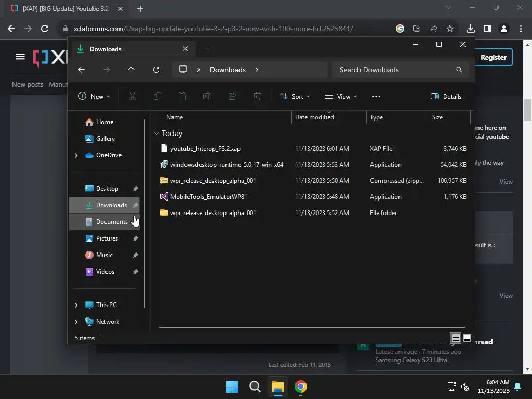Click the Paste icon in Explorer toolbar
The height and width of the screenshot is (399, 532).
(x=182, y=96)
